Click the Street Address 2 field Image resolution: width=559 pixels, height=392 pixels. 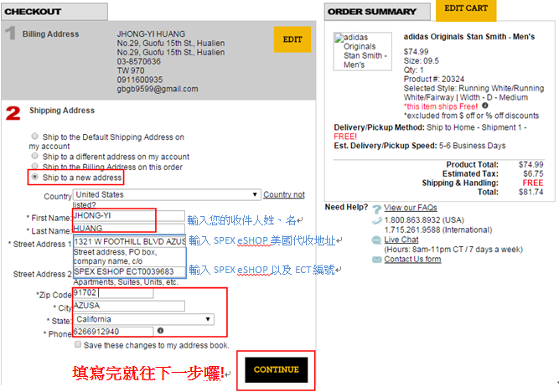pyautogui.click(x=129, y=271)
